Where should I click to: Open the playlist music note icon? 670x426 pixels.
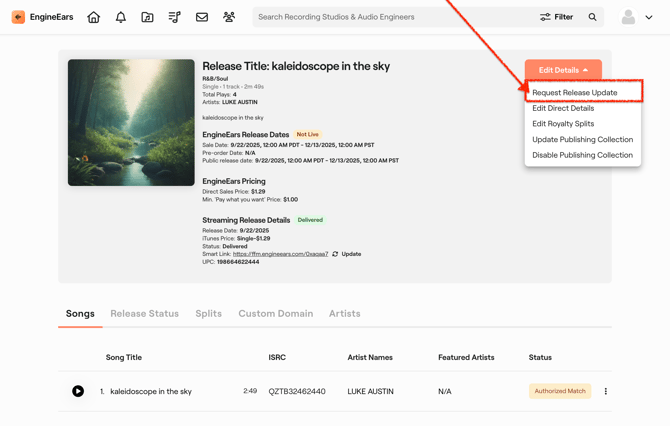(174, 17)
